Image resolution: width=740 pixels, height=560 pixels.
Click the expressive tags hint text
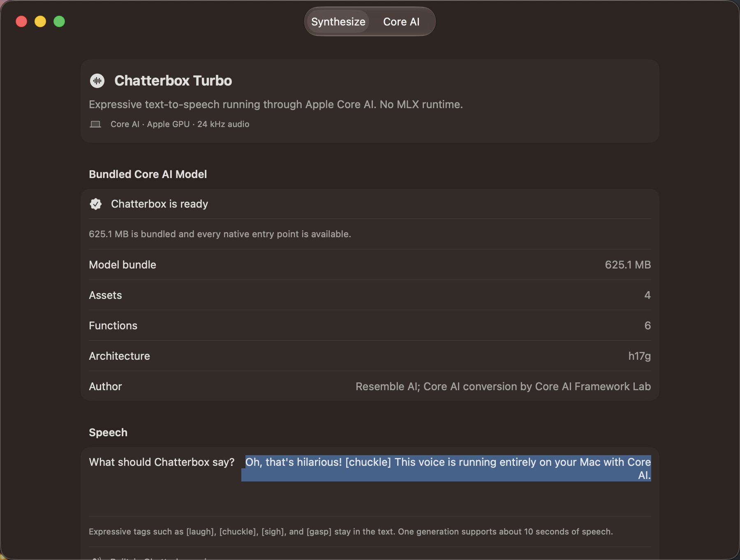351,532
